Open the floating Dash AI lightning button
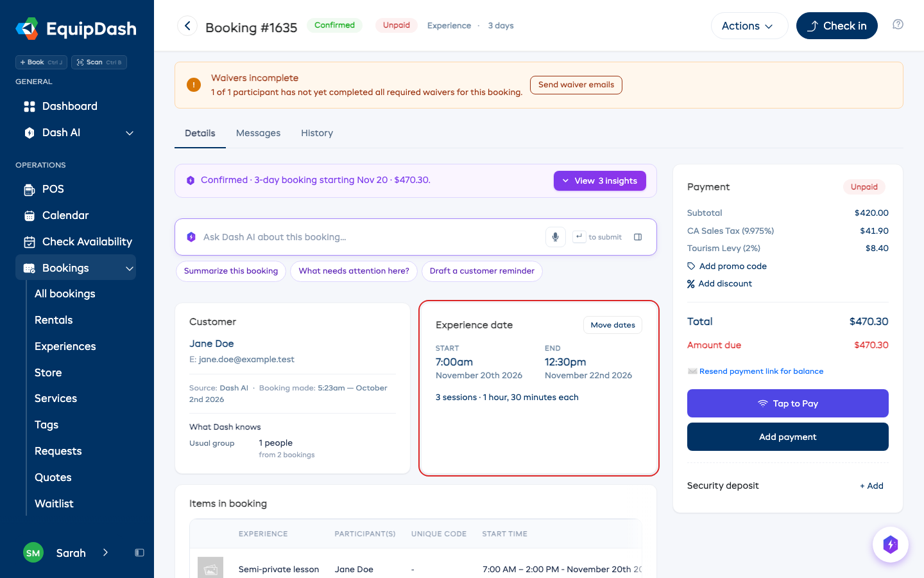Screen dimensions: 924x578 click(890, 545)
